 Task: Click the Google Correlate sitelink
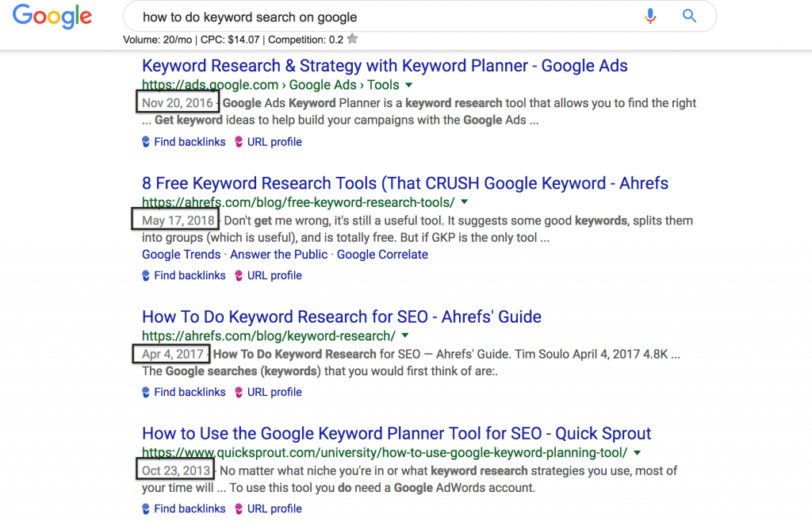tap(382, 255)
